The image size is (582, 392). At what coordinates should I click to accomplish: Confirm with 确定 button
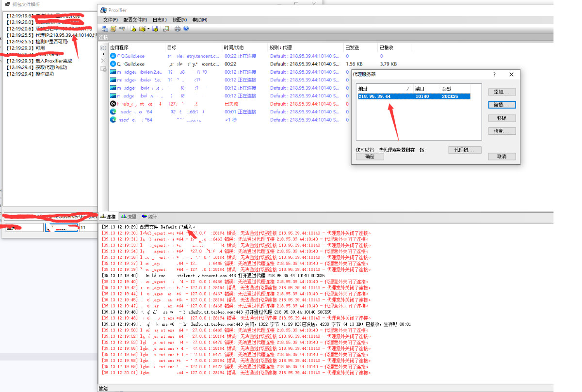point(370,157)
